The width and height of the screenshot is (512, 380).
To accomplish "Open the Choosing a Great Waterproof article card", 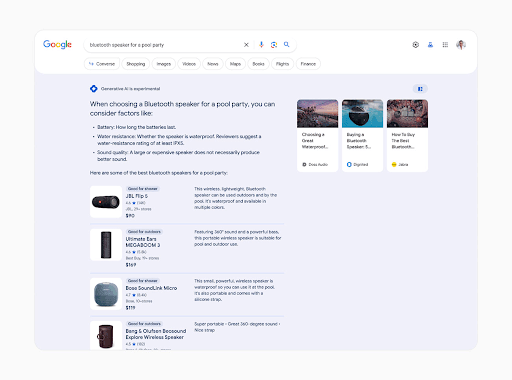I will (317, 136).
